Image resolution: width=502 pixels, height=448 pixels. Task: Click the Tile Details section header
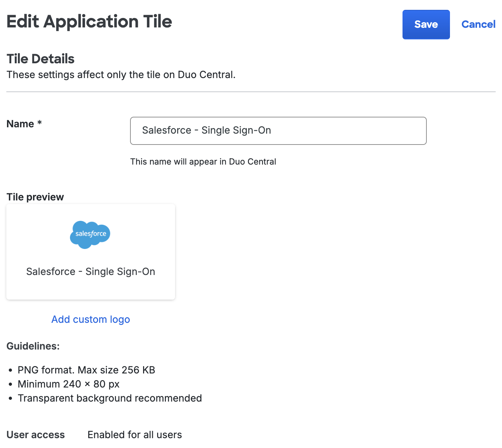click(x=40, y=59)
